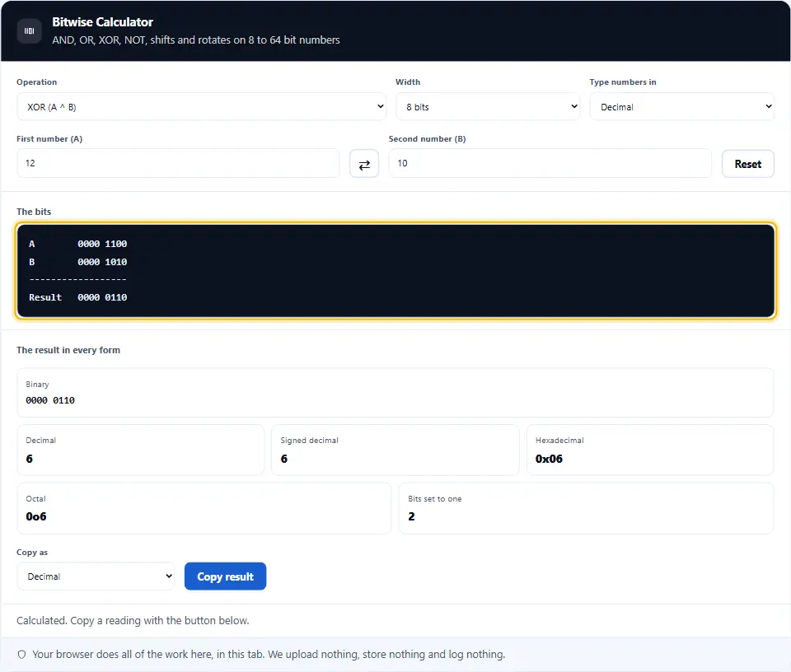Focus the First number (A) input field
The image size is (791, 672).
click(178, 163)
